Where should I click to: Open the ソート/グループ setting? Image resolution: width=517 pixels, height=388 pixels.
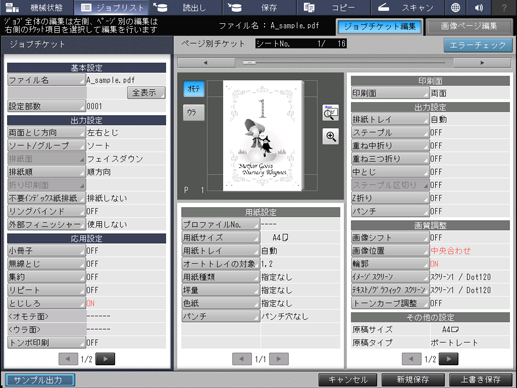(46, 146)
